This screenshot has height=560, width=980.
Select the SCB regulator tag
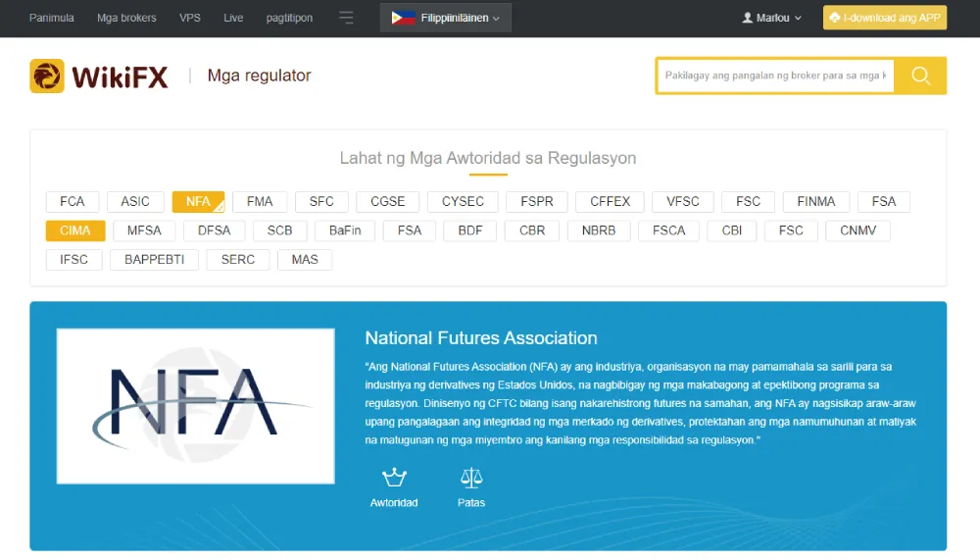pos(279,230)
